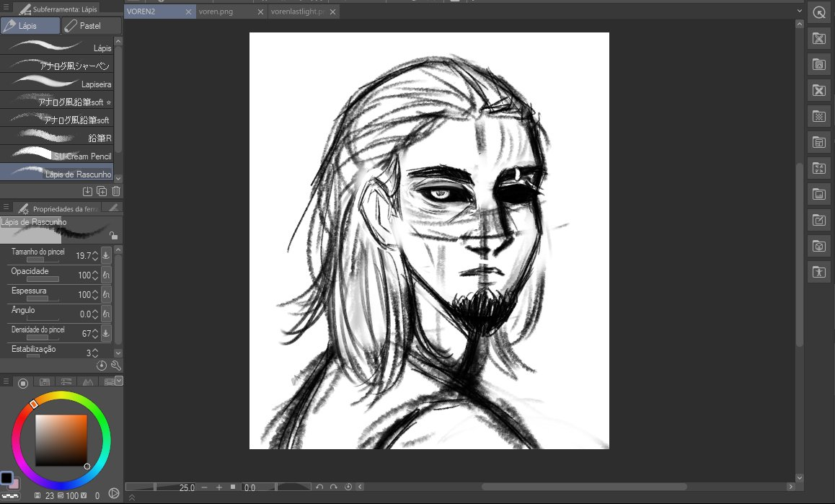Click the Opacidade slider bar
Screen dimensions: 835x504
[x=43, y=278]
